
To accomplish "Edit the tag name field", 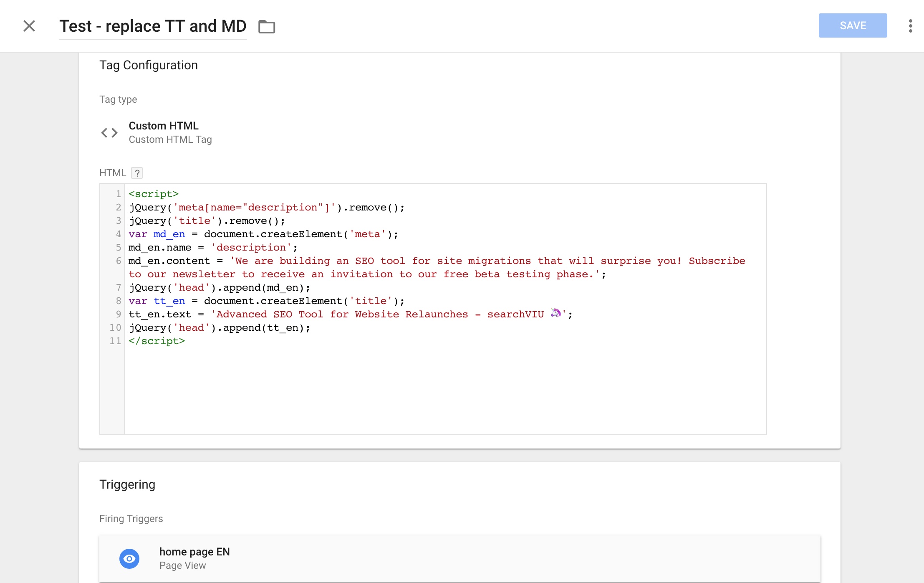I will point(153,26).
